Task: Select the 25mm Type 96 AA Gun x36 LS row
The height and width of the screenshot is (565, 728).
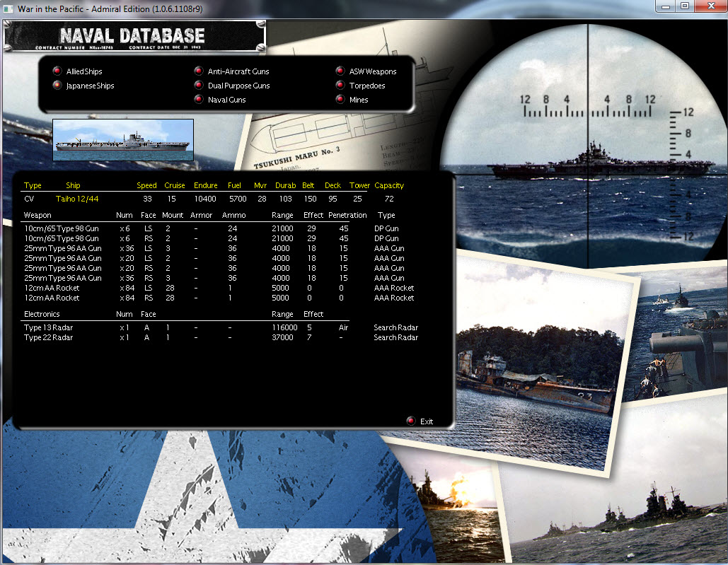Action: pos(214,248)
